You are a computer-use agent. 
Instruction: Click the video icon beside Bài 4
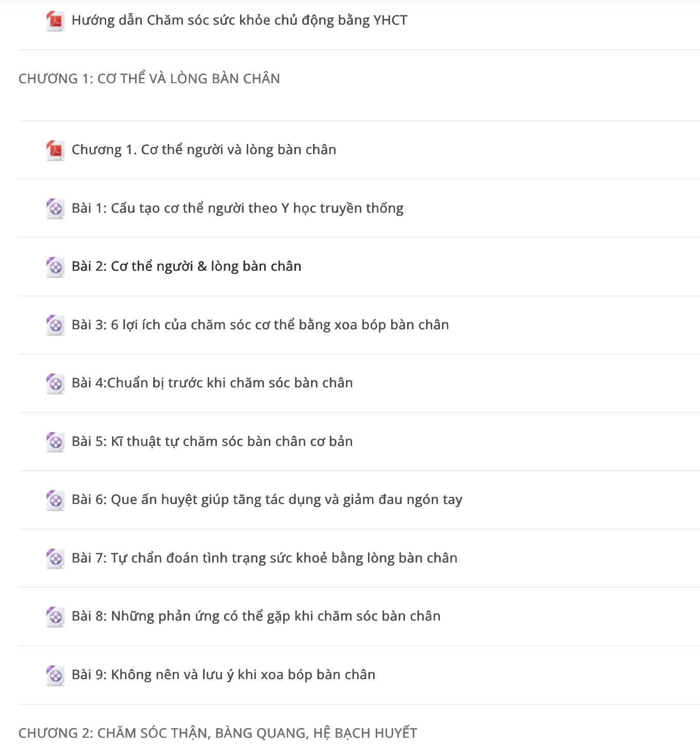tap(56, 384)
